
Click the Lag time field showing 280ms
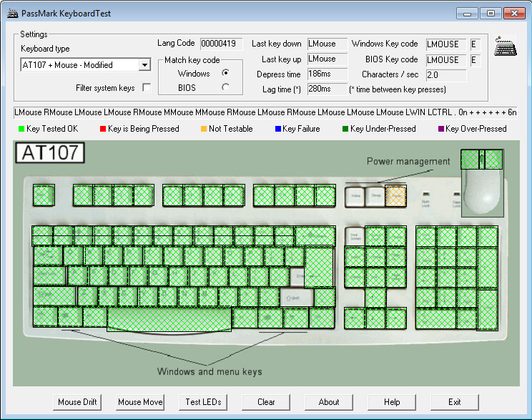[x=327, y=89]
